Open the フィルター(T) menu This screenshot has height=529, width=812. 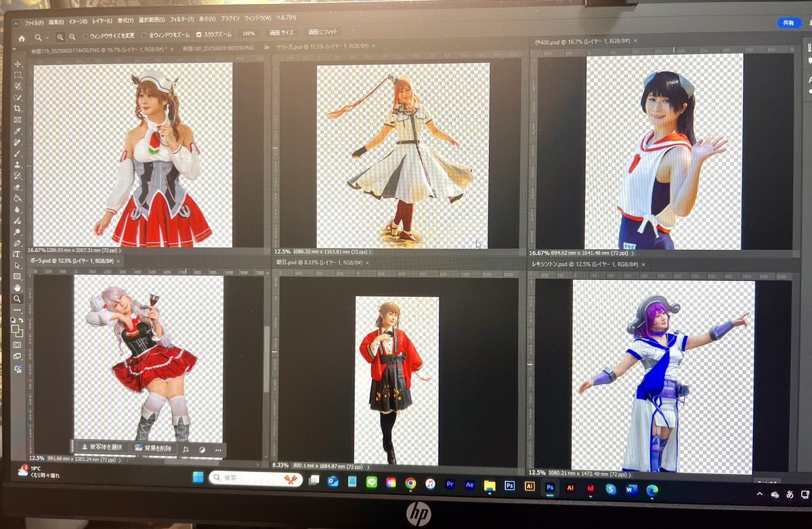[181, 20]
